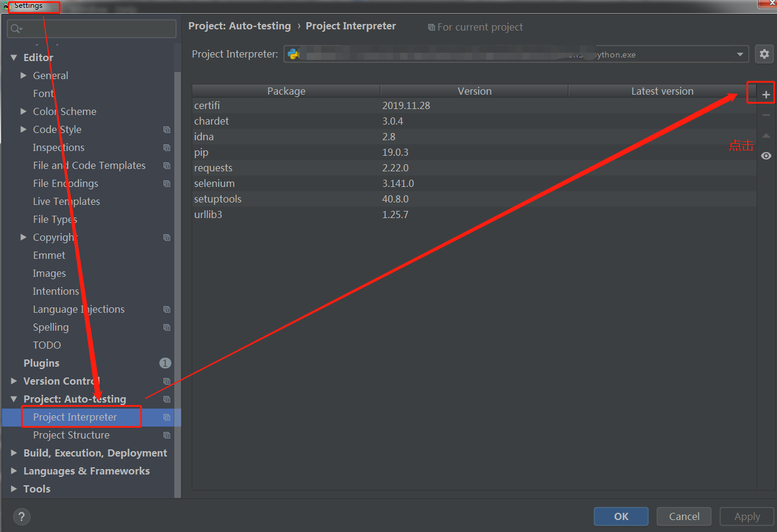Click the settings search input field
Image resolution: width=777 pixels, height=532 pixels.
tap(92, 29)
